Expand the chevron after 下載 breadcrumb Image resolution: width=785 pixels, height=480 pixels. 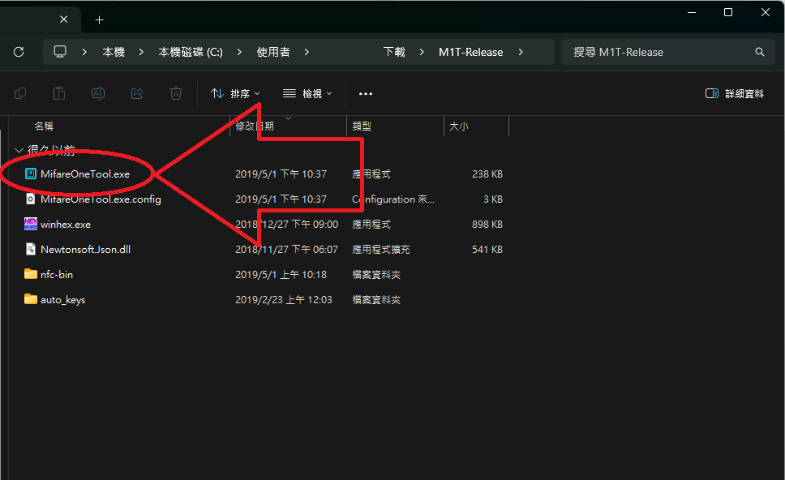pos(422,52)
